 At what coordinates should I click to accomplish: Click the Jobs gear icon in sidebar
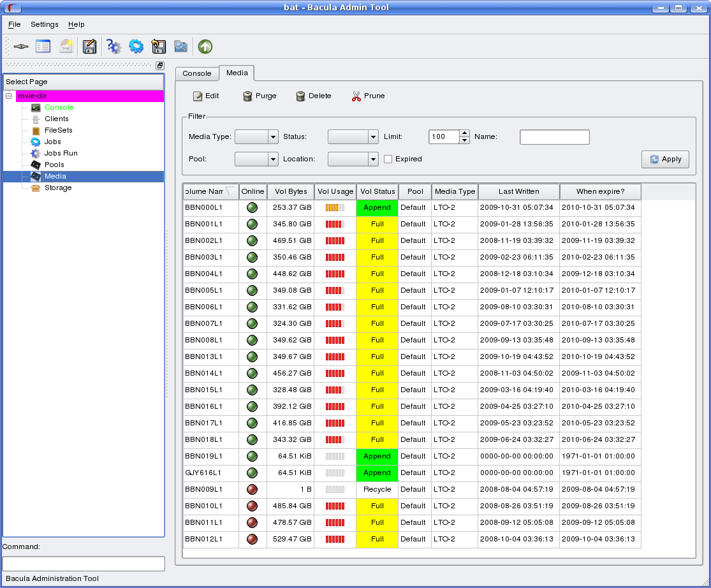click(x=35, y=142)
